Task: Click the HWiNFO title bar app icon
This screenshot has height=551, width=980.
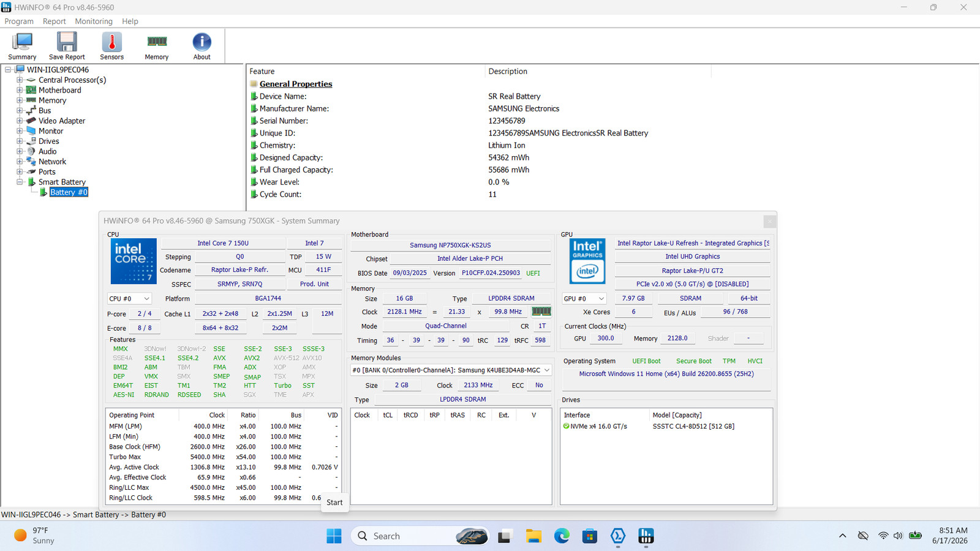Action: [6, 7]
